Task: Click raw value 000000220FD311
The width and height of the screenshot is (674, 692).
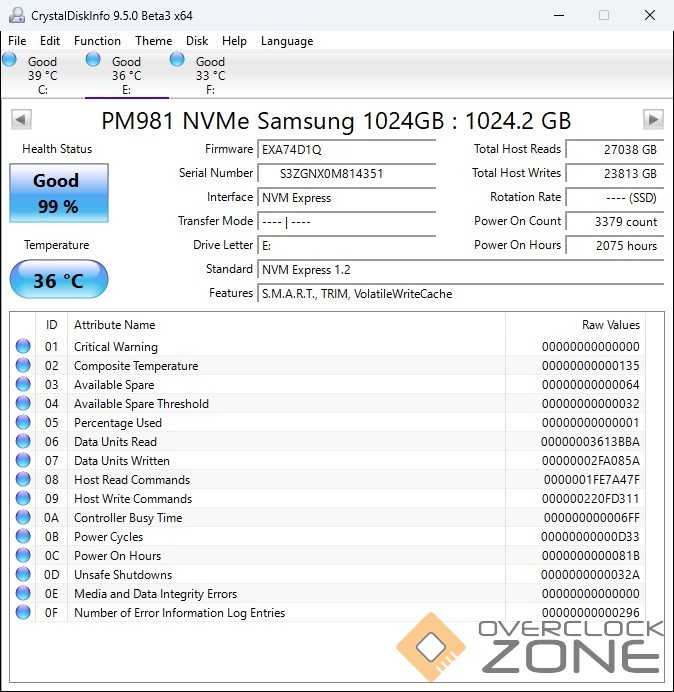Action: click(591, 499)
